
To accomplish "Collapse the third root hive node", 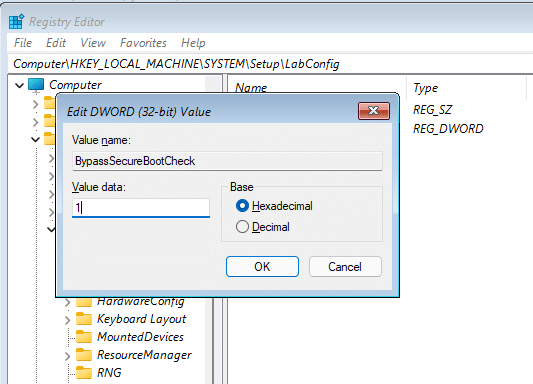I will tap(35, 139).
